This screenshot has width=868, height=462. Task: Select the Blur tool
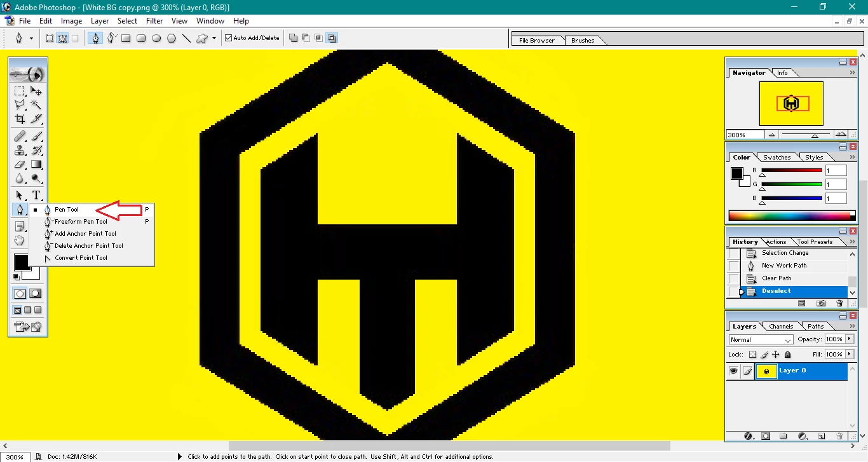[20, 179]
